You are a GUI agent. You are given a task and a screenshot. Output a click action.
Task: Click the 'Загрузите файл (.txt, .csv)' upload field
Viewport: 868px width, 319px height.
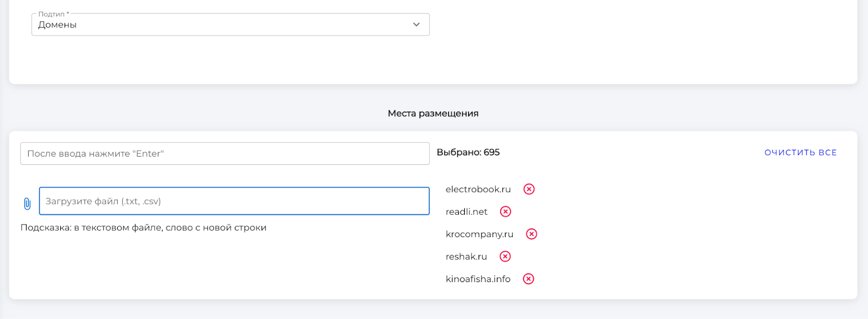point(234,201)
